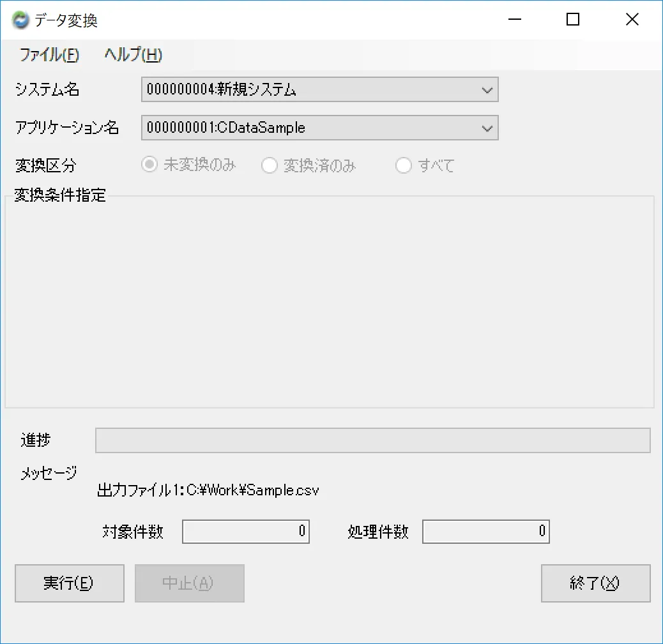Click the アプリケーション名 dropdown arrow

click(x=488, y=128)
